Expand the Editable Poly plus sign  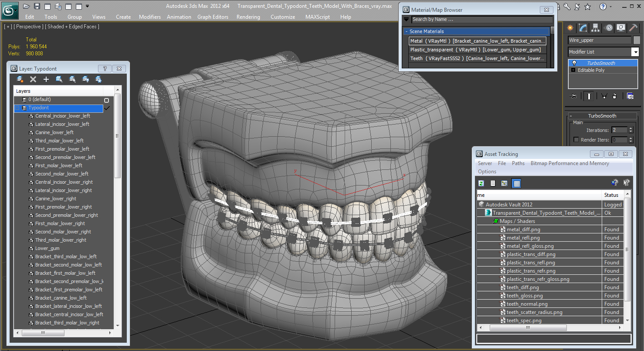pos(573,70)
